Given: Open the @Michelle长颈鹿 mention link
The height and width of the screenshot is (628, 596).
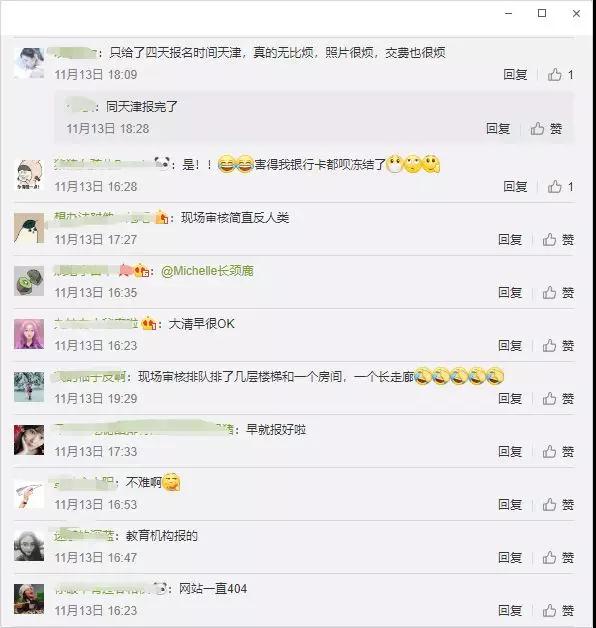Looking at the screenshot, I should [207, 271].
